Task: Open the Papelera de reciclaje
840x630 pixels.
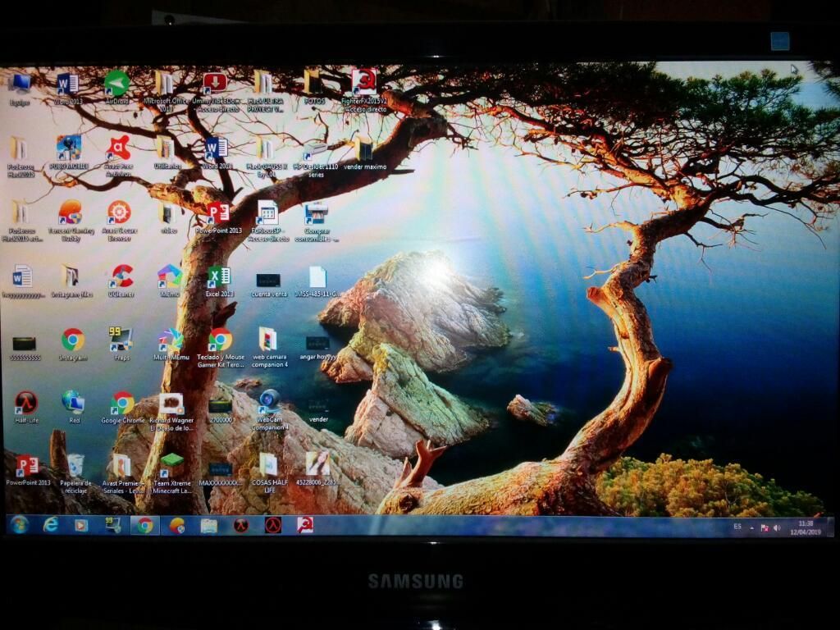Action: click(x=75, y=473)
